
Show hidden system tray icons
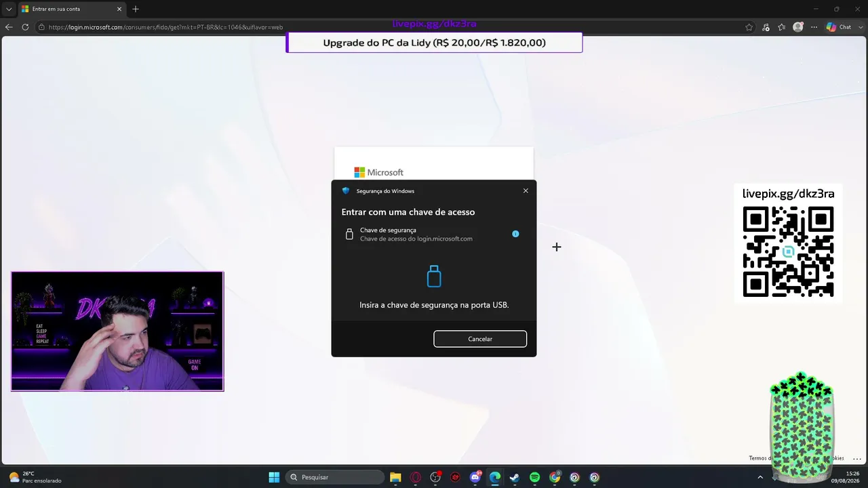coord(759,477)
